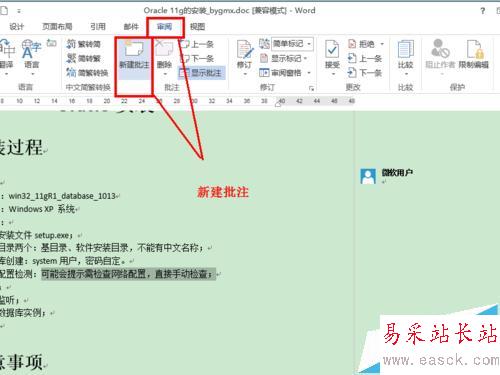The height and width of the screenshot is (375, 500).
Task: Go to 上一条 in the 更改 group
Action: point(364,58)
